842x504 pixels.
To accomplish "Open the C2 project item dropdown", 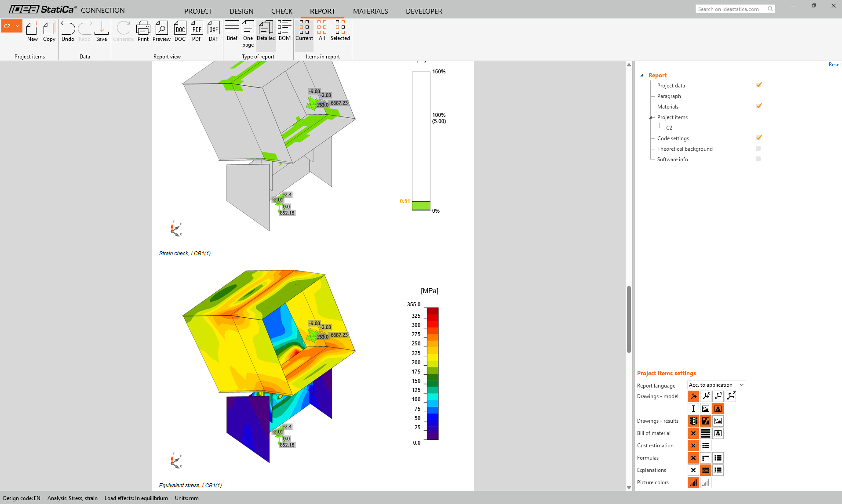I will click(18, 26).
